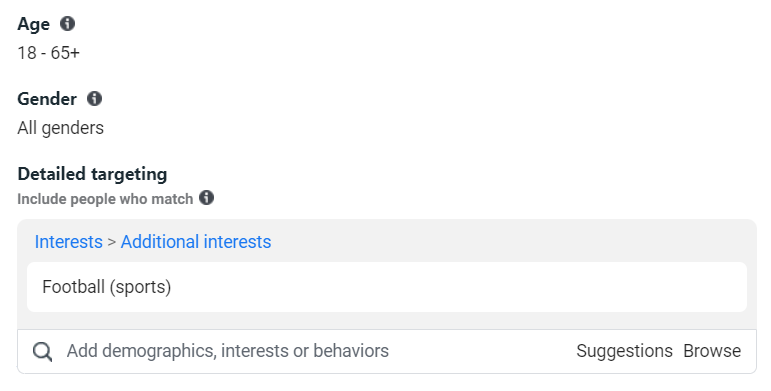Click the Detailed targeting heading
771x391 pixels.
click(x=92, y=174)
